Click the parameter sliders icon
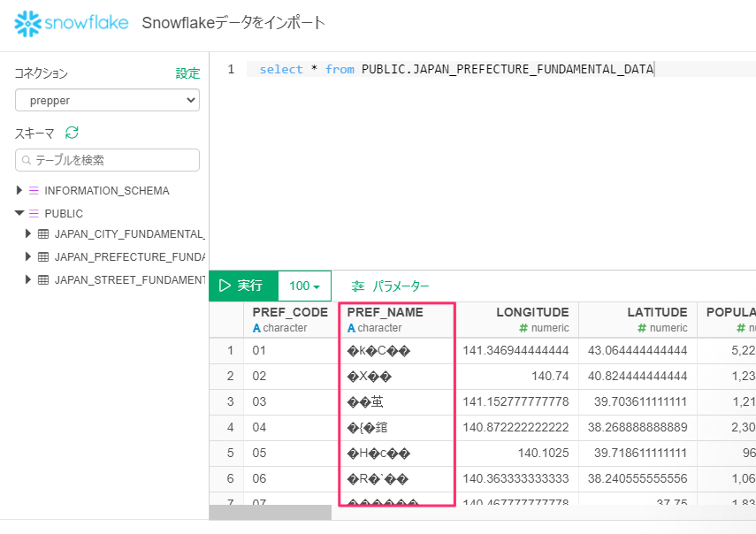 point(358,286)
